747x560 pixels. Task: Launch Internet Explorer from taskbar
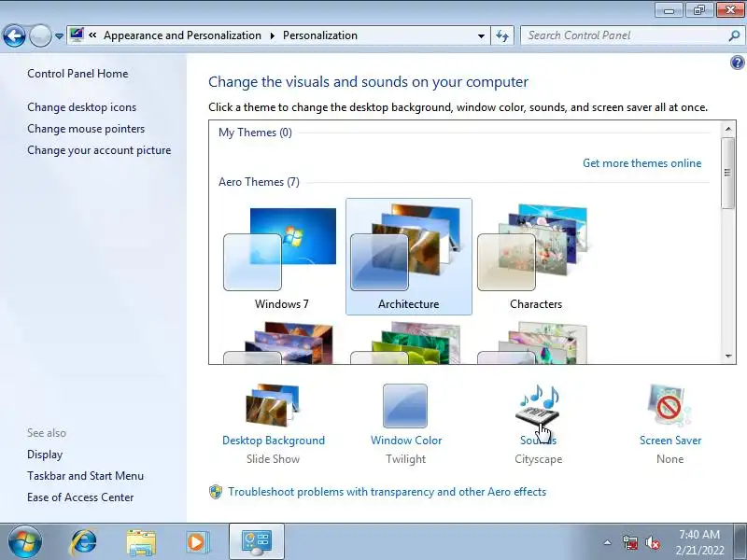tap(84, 542)
